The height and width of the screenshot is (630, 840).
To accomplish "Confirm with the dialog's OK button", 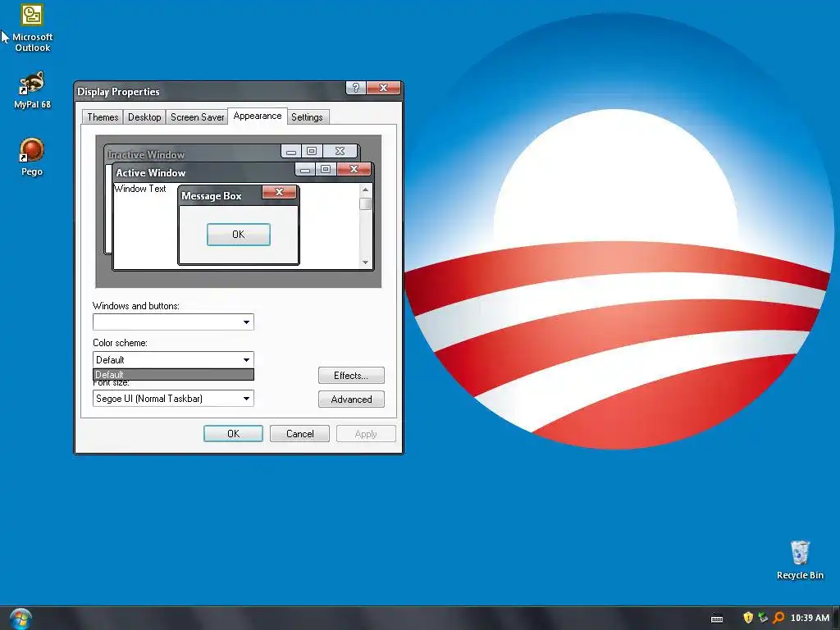I will tap(233, 434).
